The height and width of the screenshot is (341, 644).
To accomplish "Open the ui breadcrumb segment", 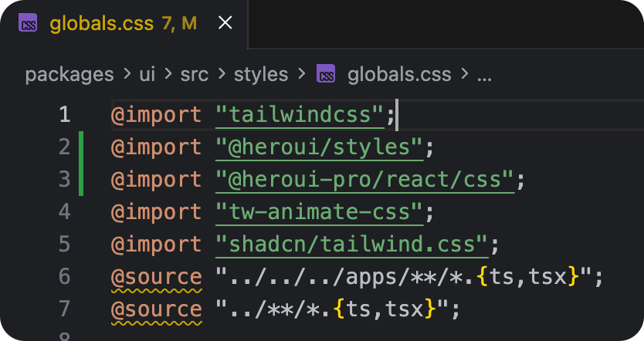I will (x=147, y=74).
